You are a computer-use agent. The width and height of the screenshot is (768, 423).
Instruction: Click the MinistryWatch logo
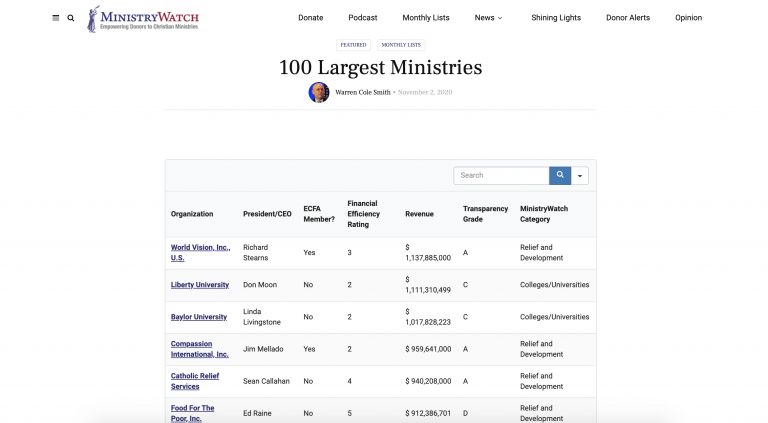click(143, 19)
